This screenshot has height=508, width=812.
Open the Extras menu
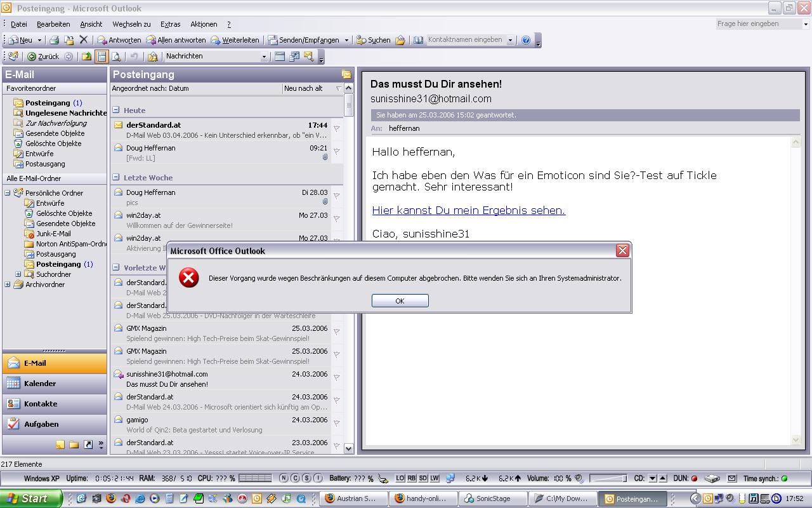tap(170, 24)
